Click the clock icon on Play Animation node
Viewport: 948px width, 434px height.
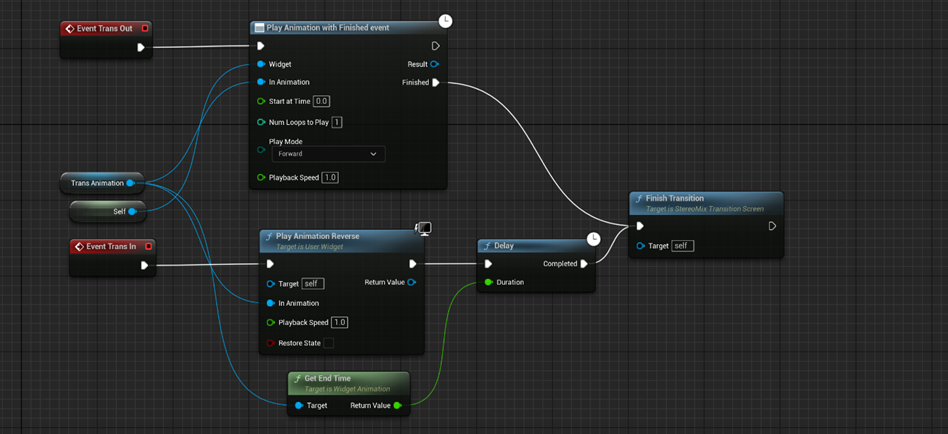(x=445, y=21)
